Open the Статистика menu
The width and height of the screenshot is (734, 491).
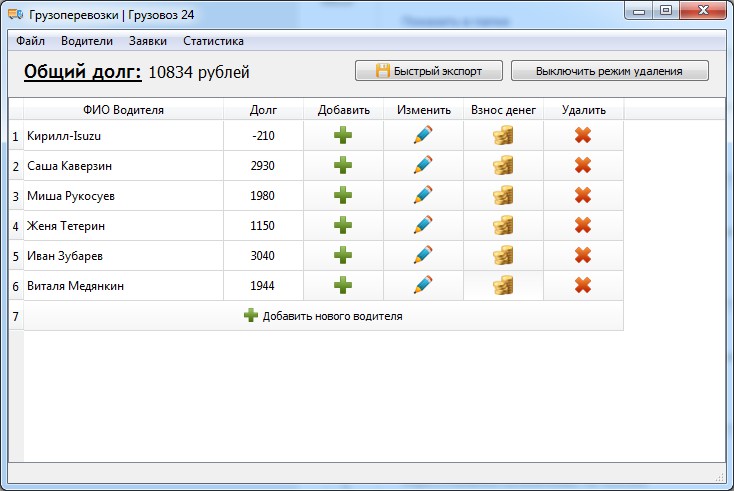pos(213,41)
